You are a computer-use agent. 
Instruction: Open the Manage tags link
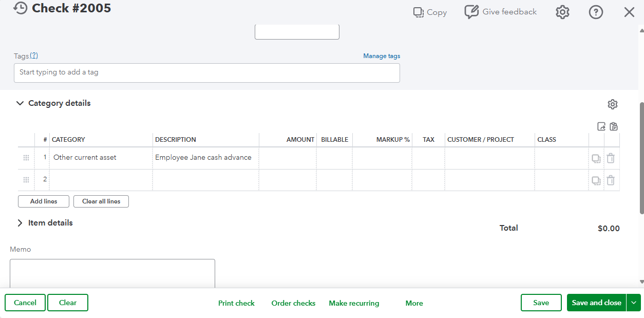[382, 56]
